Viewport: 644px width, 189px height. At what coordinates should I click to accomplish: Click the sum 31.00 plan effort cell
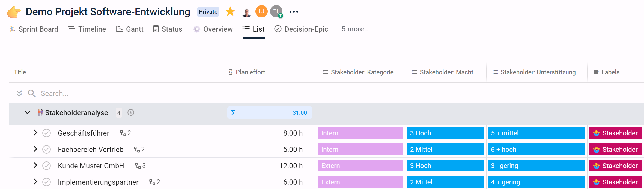click(x=270, y=112)
